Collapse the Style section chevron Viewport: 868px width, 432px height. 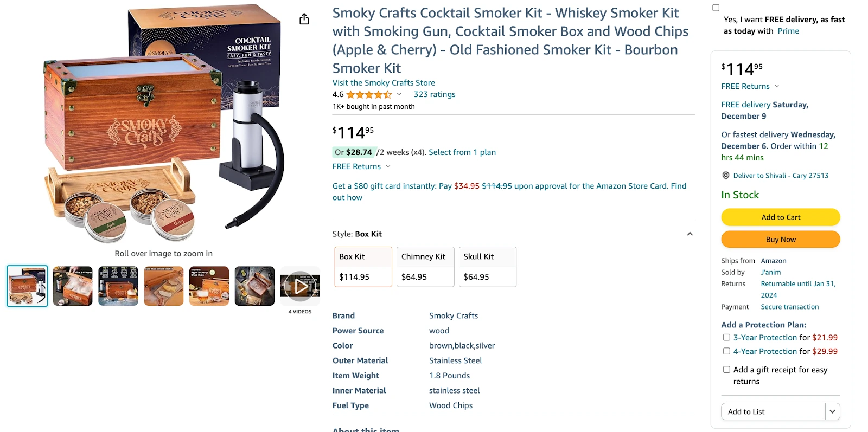pyautogui.click(x=690, y=234)
